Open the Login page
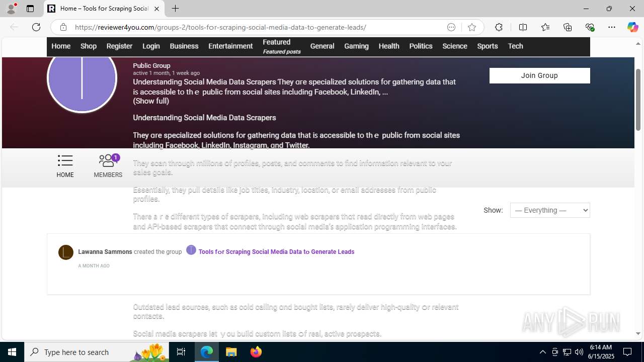The width and height of the screenshot is (644, 362). [x=151, y=46]
